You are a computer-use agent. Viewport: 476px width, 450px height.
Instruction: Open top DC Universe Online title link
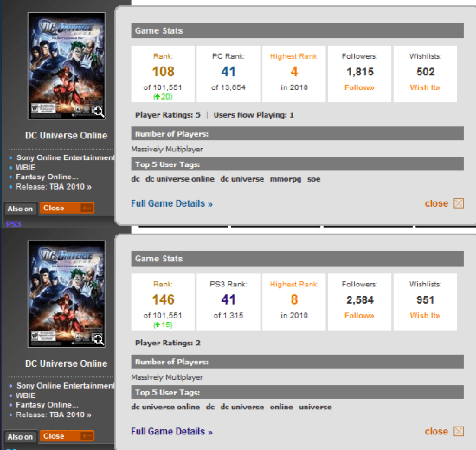(x=66, y=135)
